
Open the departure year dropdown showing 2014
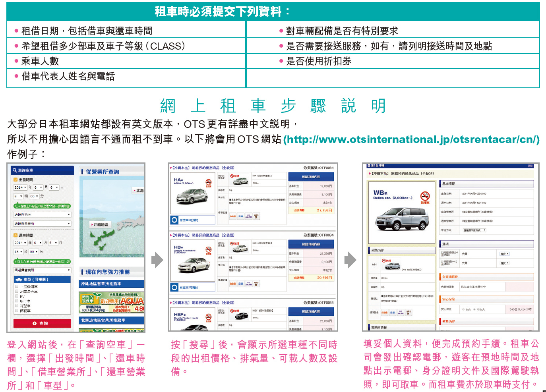pyautogui.click(x=20, y=187)
